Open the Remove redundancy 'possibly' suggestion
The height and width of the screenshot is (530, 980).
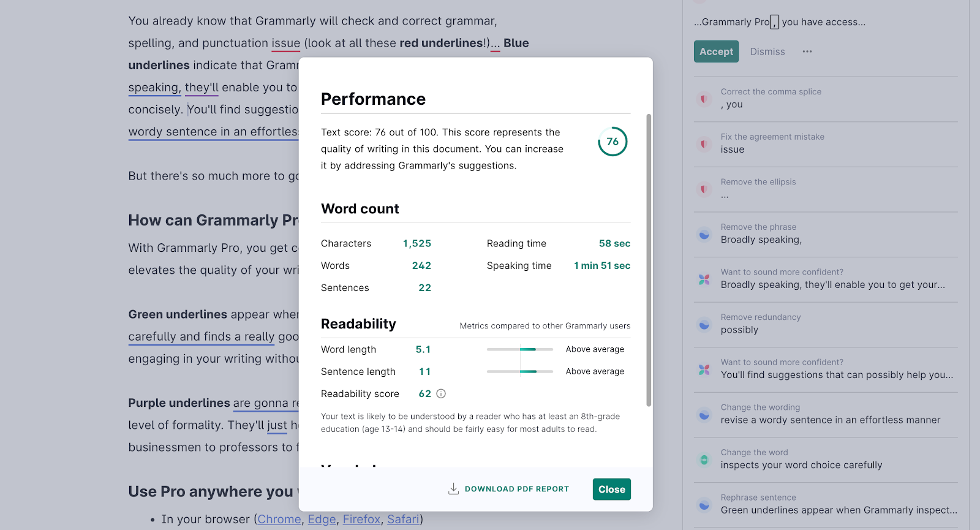(826, 324)
